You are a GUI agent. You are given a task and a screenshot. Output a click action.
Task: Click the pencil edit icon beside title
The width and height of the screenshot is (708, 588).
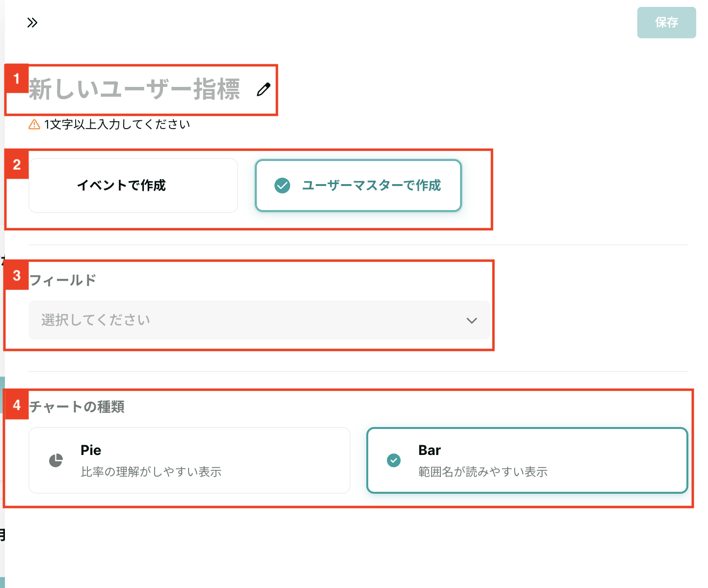pos(264,89)
